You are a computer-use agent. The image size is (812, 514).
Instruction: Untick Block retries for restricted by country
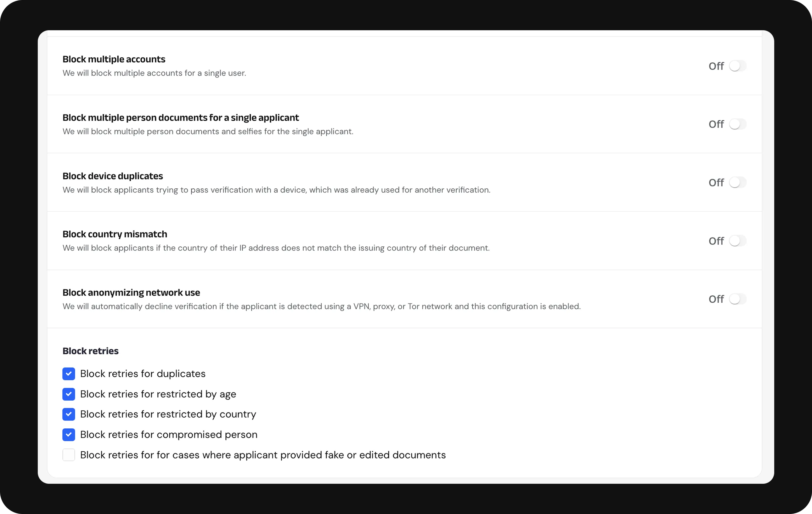[69, 414]
